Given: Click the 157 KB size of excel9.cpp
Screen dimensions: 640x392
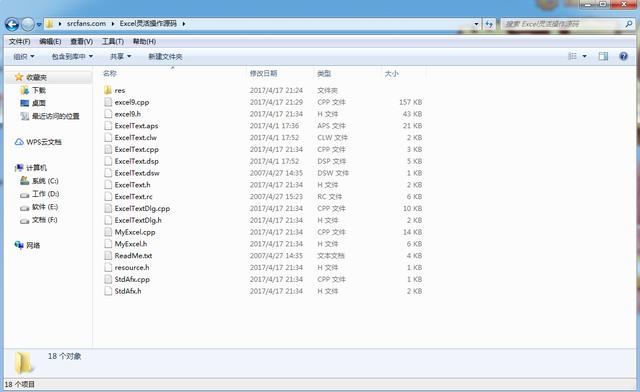Looking at the screenshot, I should (x=410, y=102).
